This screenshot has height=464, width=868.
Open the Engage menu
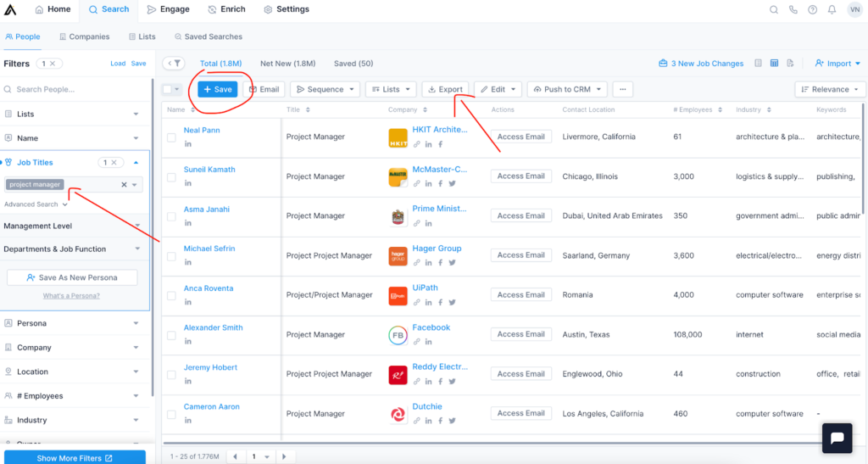pyautogui.click(x=169, y=9)
